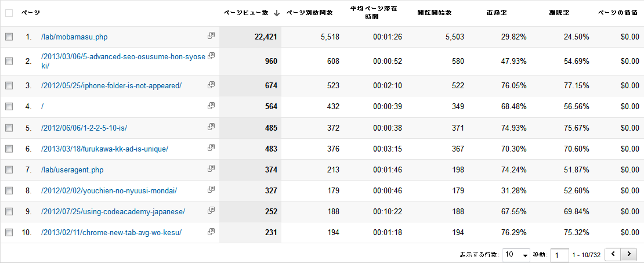Select the header select-all checkbox
644x263 pixels.
(9, 12)
